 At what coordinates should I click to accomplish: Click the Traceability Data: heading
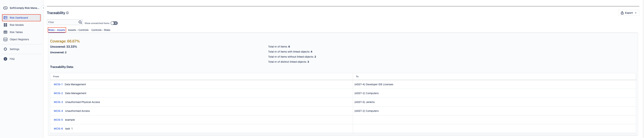62,67
